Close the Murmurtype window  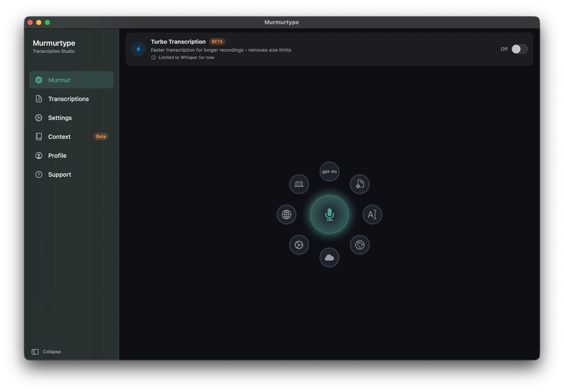pos(30,23)
